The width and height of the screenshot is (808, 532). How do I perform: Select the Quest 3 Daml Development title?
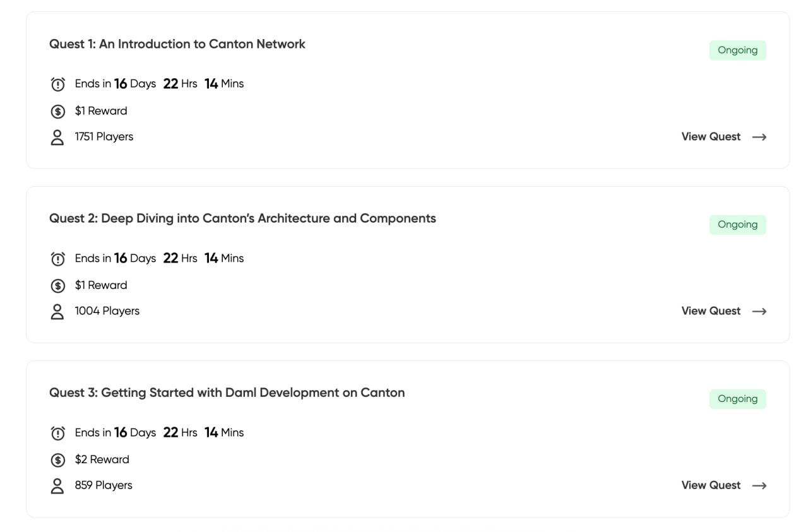click(x=227, y=393)
